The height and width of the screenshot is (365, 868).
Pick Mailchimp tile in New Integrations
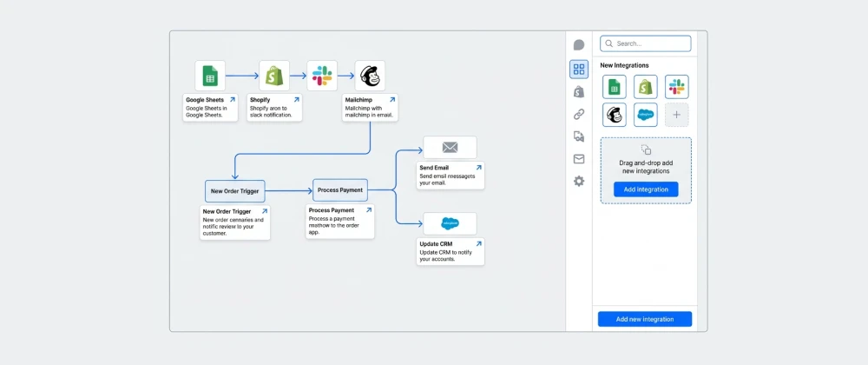[615, 115]
